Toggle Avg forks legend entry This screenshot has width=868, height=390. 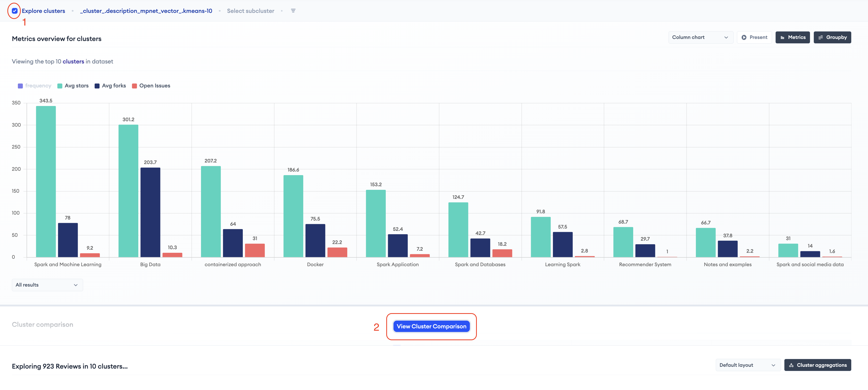click(x=114, y=86)
